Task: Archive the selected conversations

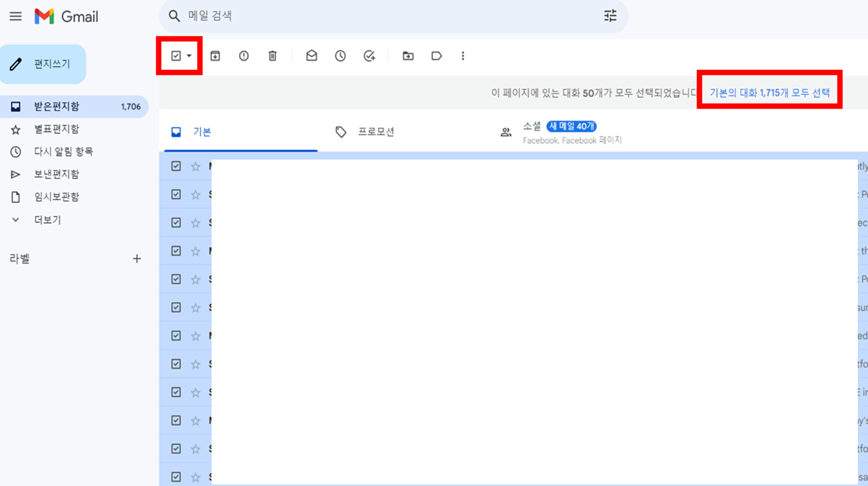Action: pyautogui.click(x=215, y=56)
